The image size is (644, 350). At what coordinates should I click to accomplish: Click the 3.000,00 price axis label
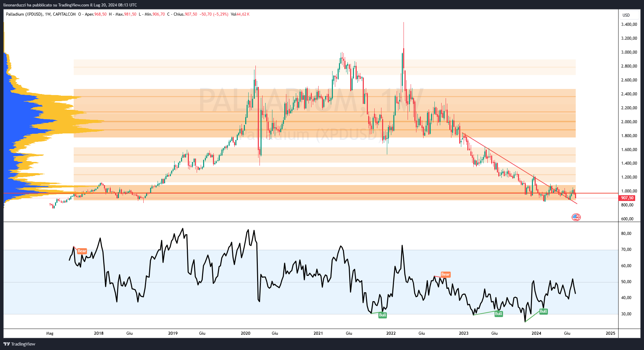click(x=629, y=52)
